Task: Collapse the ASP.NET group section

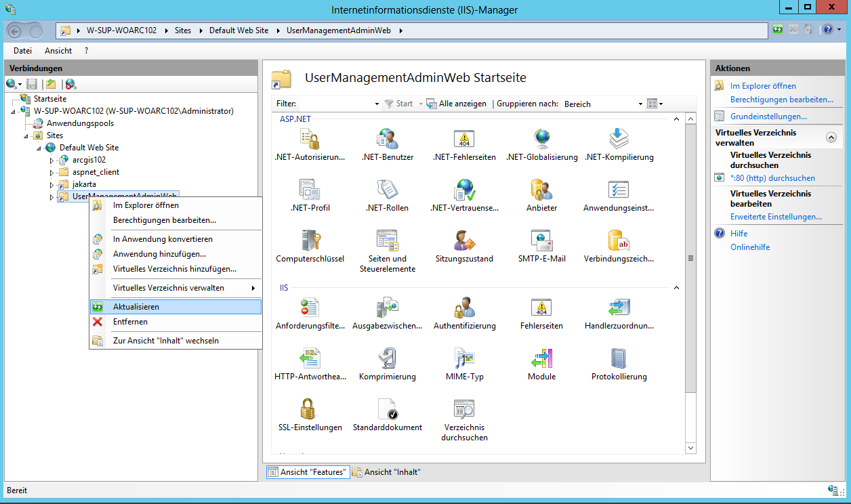Action: [x=676, y=119]
